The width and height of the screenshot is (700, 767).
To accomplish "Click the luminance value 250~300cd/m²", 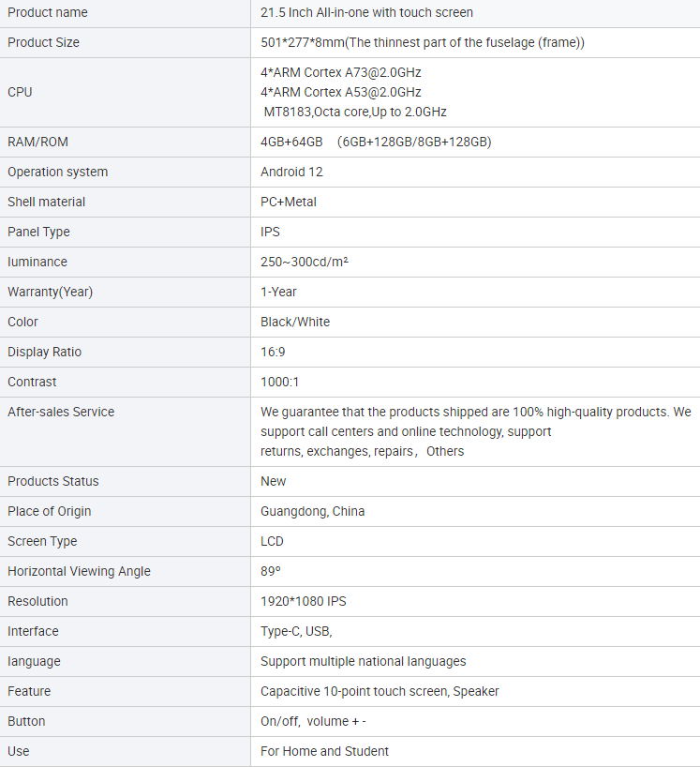I will (x=304, y=262).
